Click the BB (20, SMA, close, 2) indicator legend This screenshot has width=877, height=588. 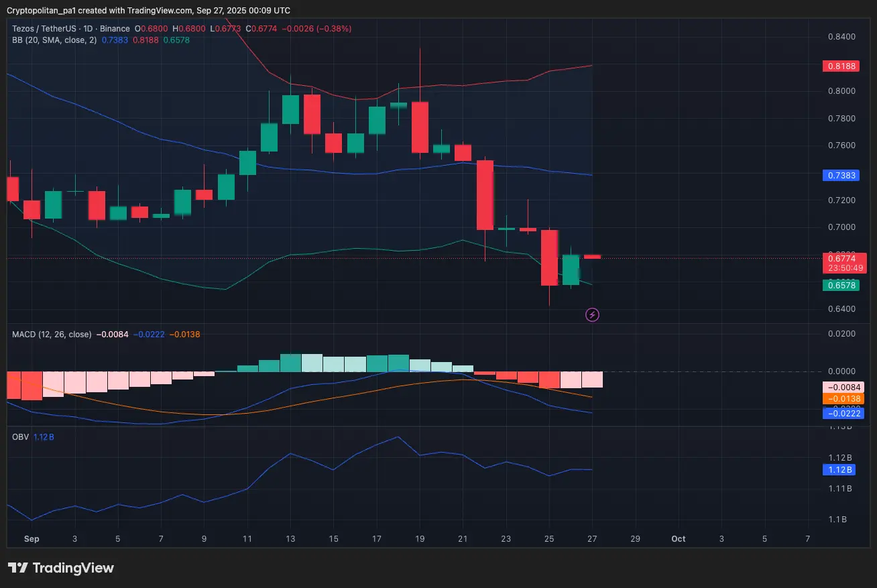(x=54, y=40)
